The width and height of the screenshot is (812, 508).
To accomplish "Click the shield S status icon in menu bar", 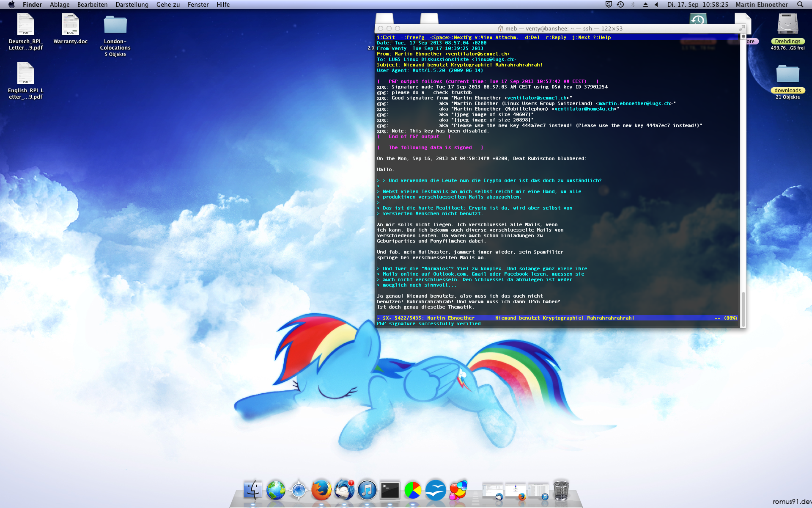I will (x=609, y=4).
